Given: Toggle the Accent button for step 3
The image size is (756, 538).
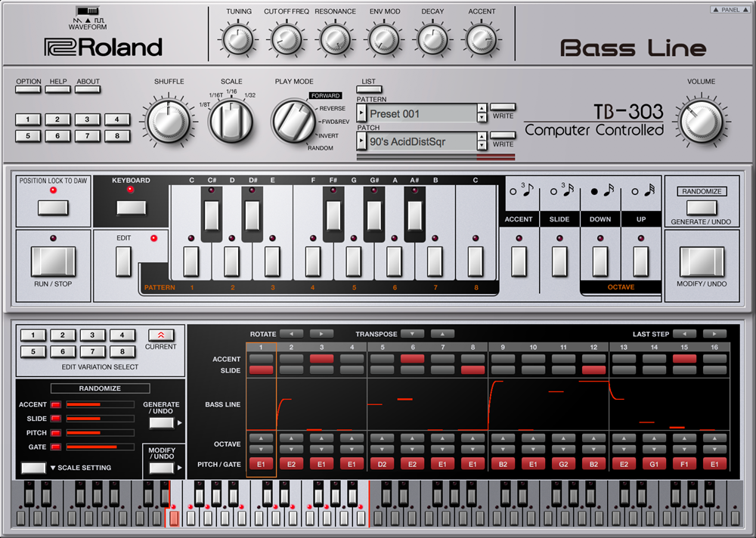Looking at the screenshot, I should 321,359.
